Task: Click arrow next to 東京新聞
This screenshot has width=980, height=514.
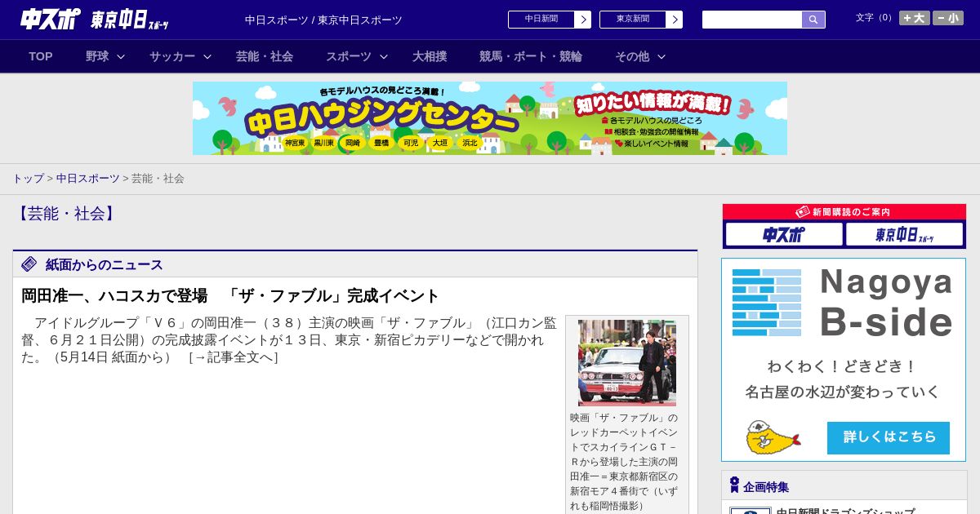Action: (675, 20)
